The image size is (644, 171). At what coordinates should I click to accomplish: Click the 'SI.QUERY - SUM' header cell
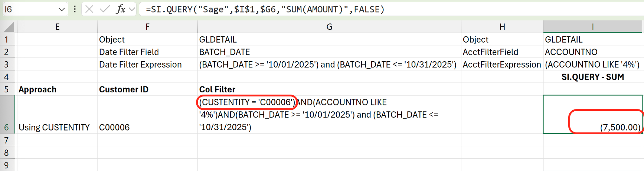(x=592, y=77)
